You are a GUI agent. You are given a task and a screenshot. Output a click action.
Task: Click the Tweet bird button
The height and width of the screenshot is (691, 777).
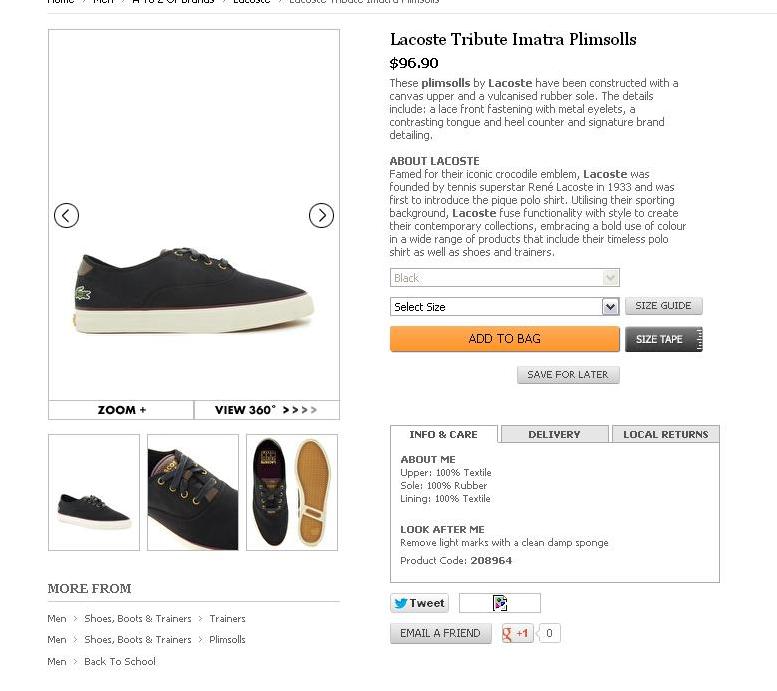click(419, 603)
